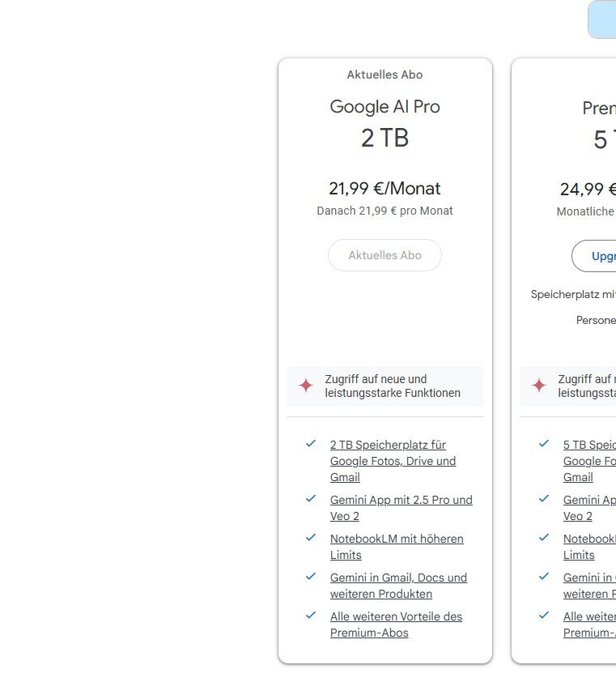
Task: Click the 21,99 €/Monat price text
Action: [x=385, y=189]
